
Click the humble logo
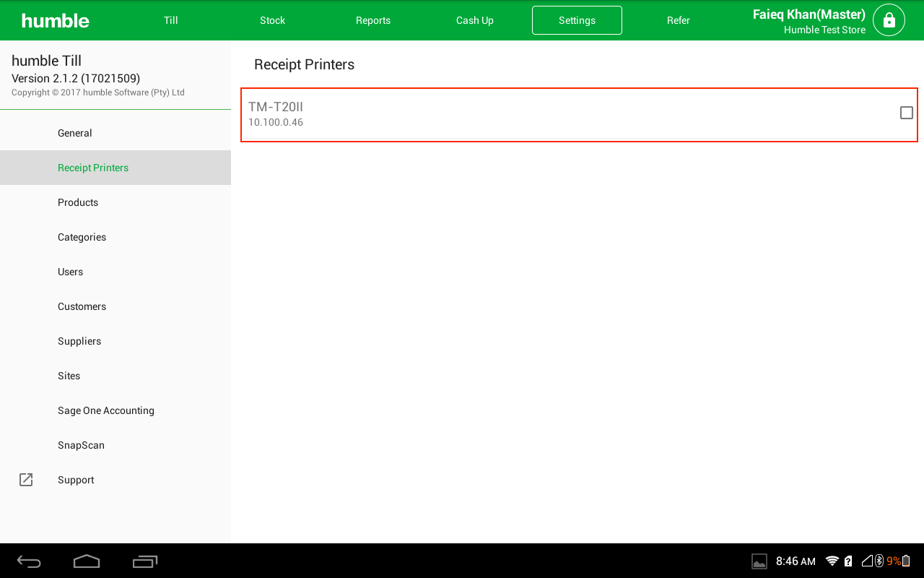[x=56, y=20]
